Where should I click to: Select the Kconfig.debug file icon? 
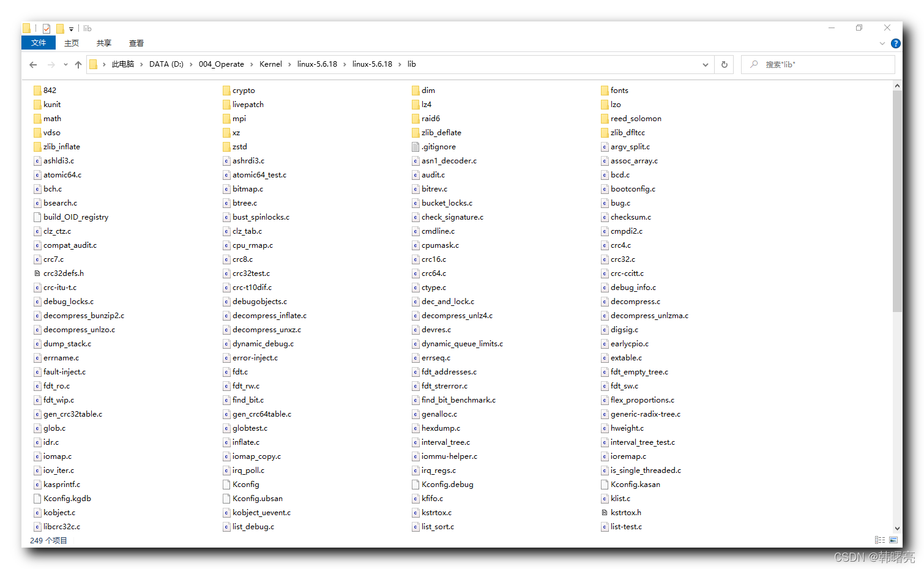coord(415,485)
